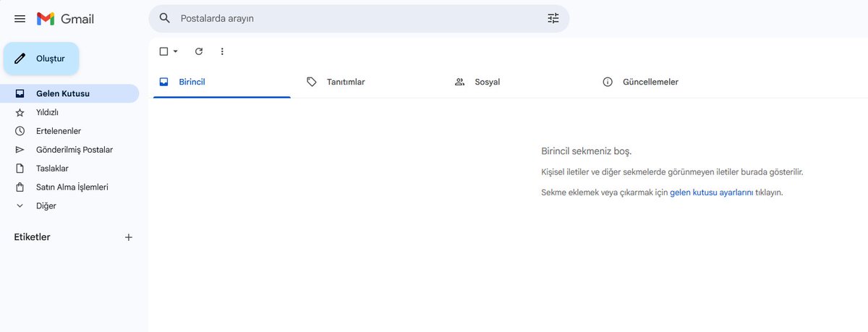
Task: Click the document icon beside Taslaklar
Action: coord(20,169)
